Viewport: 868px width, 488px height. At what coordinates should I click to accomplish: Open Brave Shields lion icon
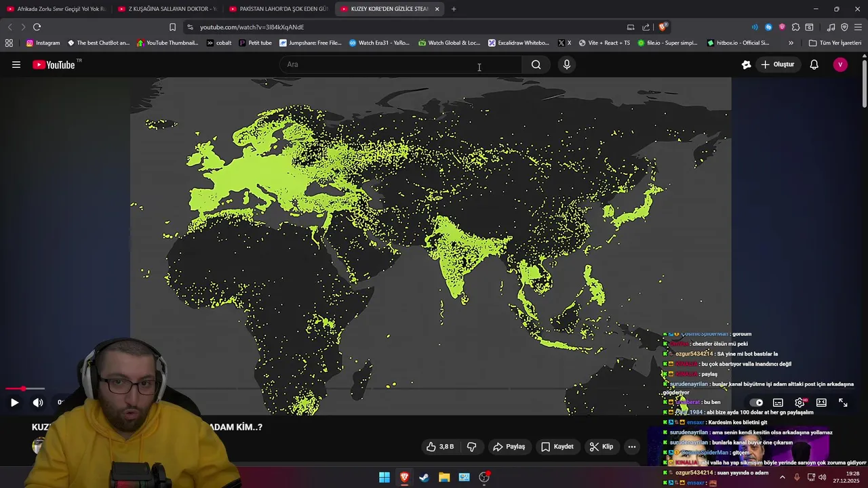(x=663, y=27)
